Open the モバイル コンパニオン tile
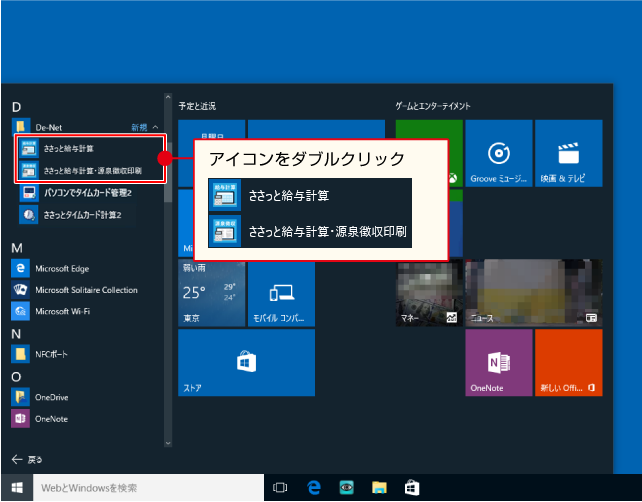 [x=281, y=293]
